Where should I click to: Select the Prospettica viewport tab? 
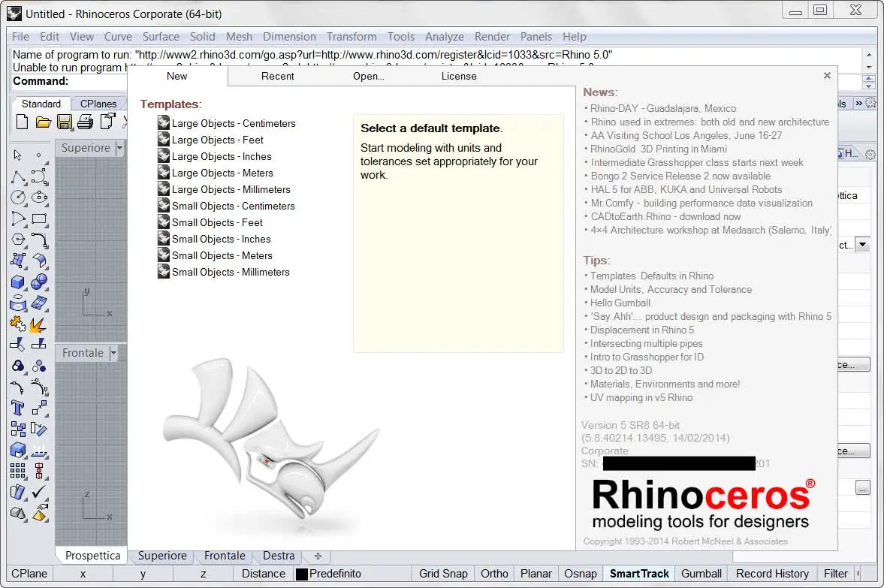92,556
